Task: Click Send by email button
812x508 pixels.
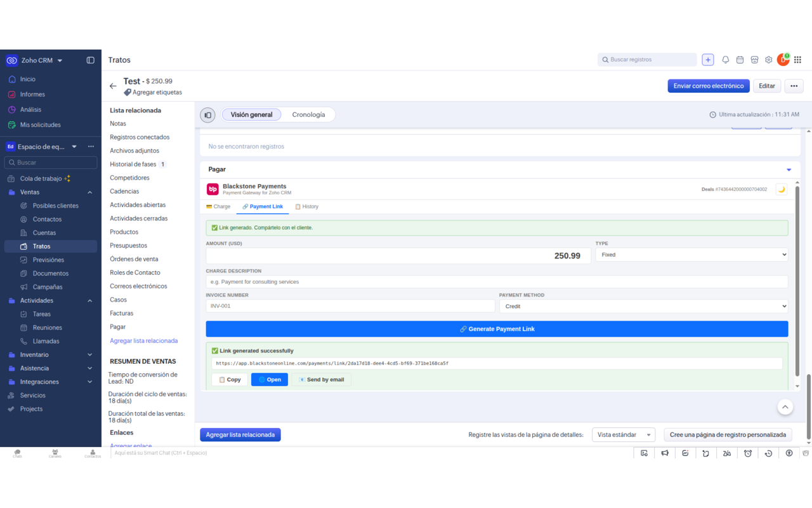Action: [x=322, y=380]
